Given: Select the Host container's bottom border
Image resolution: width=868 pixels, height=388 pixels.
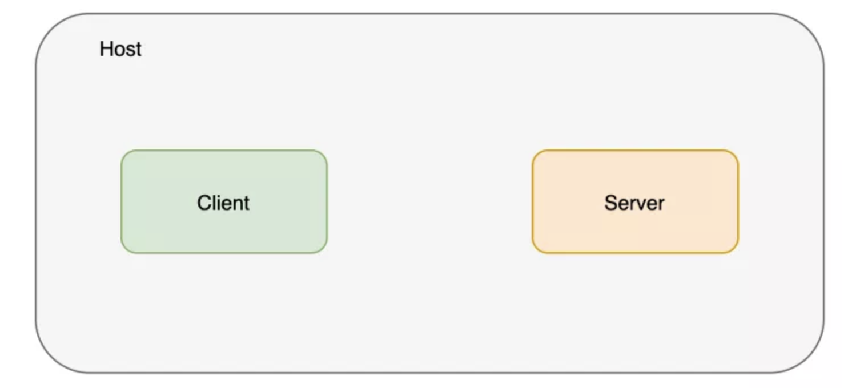Looking at the screenshot, I should click(429, 373).
